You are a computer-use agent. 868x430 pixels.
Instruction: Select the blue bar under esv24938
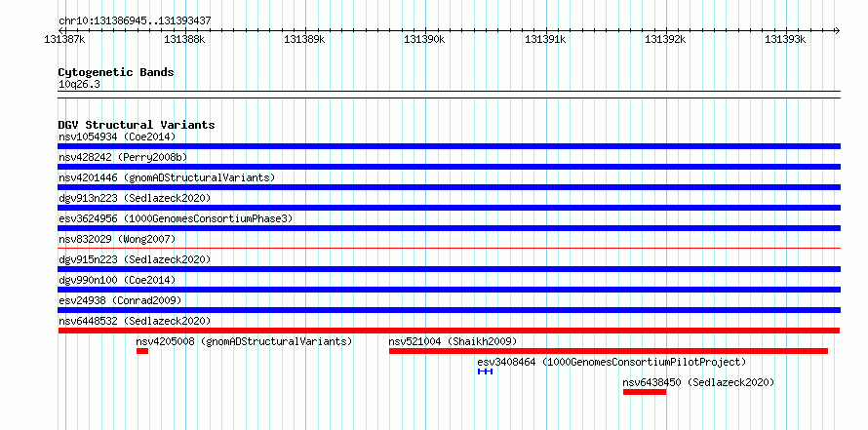click(449, 310)
